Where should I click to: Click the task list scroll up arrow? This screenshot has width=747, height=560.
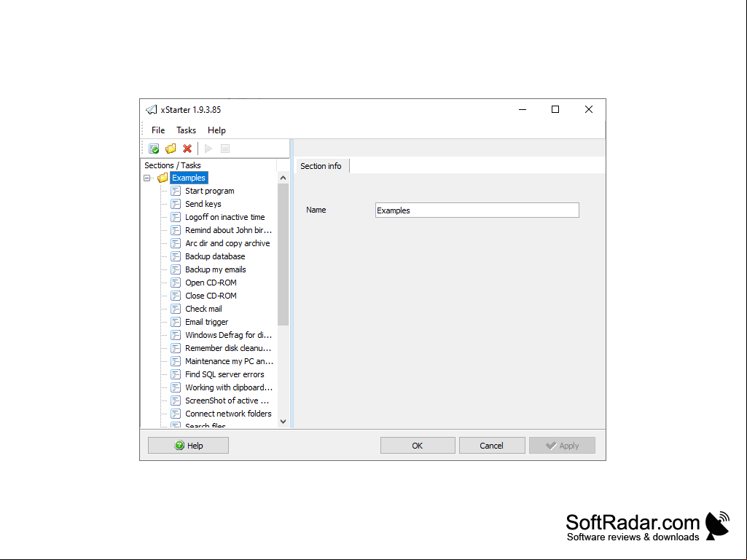[x=283, y=178]
